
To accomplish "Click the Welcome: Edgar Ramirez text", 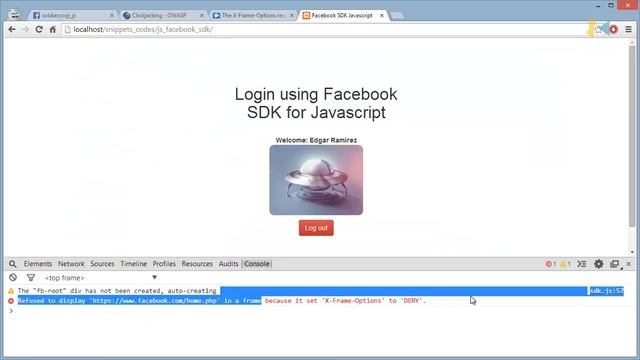I will pos(316,140).
